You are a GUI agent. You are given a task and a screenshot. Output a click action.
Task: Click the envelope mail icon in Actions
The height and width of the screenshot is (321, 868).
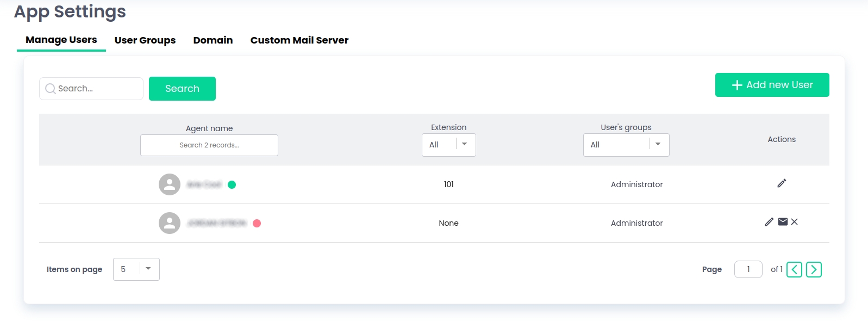(x=783, y=222)
